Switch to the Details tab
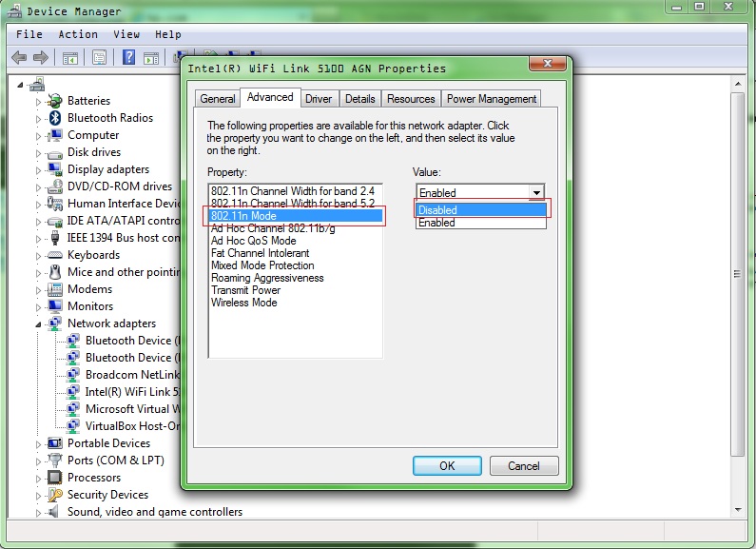Viewport: 756px width, 549px height. [359, 99]
